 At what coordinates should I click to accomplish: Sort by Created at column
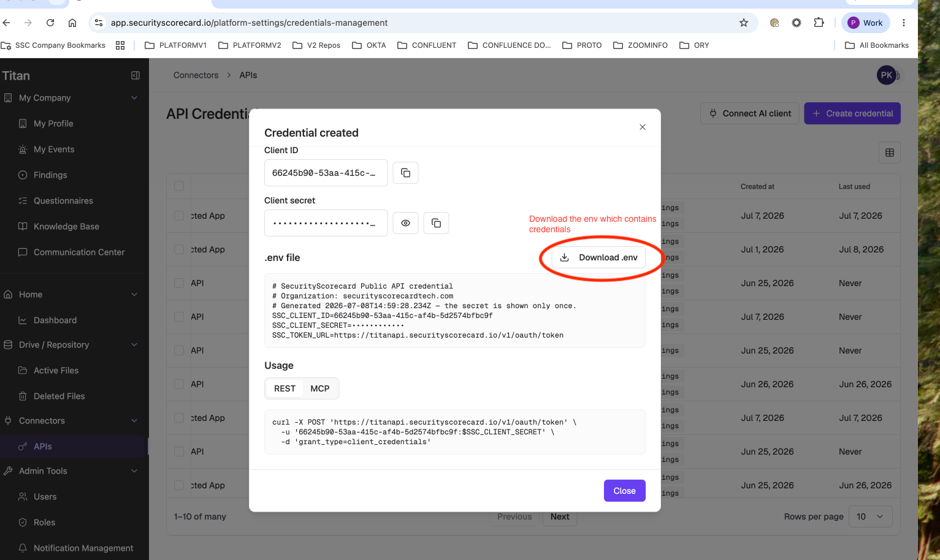[x=757, y=187]
